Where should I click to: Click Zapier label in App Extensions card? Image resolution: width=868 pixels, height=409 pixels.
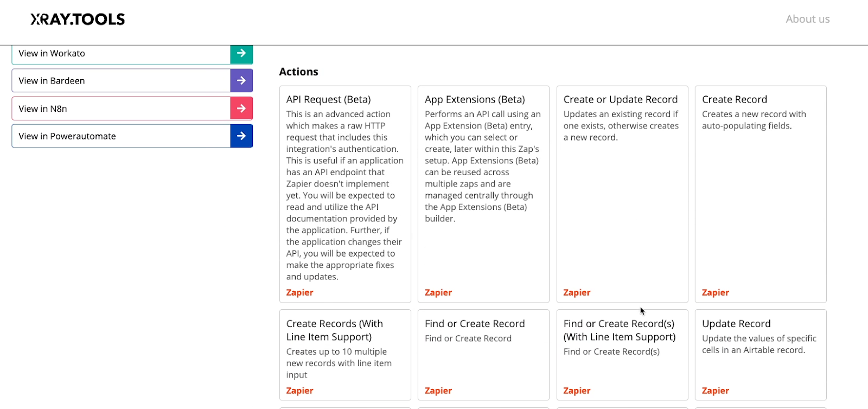point(438,292)
